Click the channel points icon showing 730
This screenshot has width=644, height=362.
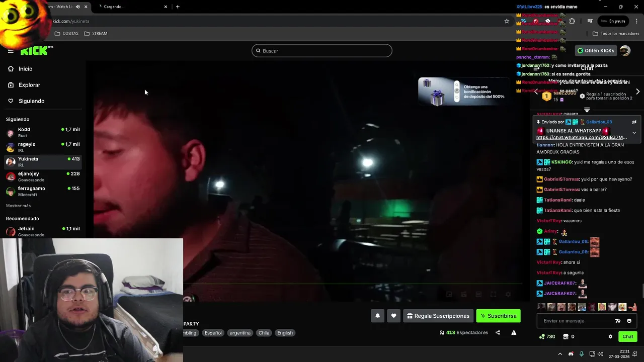click(x=547, y=336)
